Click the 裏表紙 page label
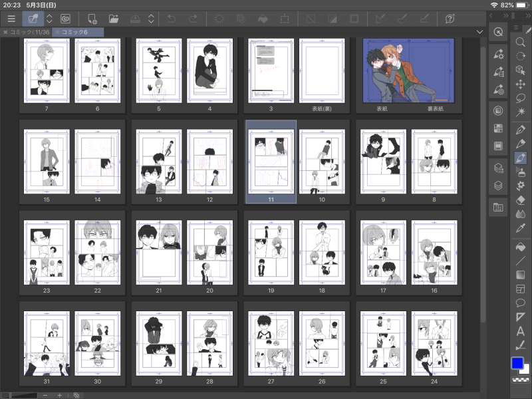The width and height of the screenshot is (532, 399). (436, 108)
